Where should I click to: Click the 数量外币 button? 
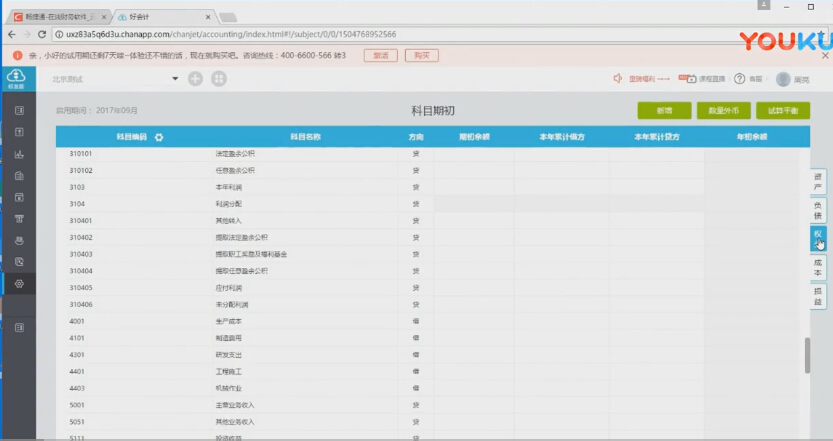click(x=723, y=111)
